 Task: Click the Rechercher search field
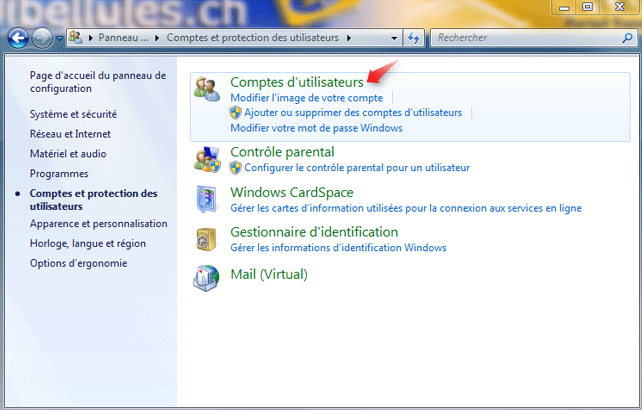[520, 38]
